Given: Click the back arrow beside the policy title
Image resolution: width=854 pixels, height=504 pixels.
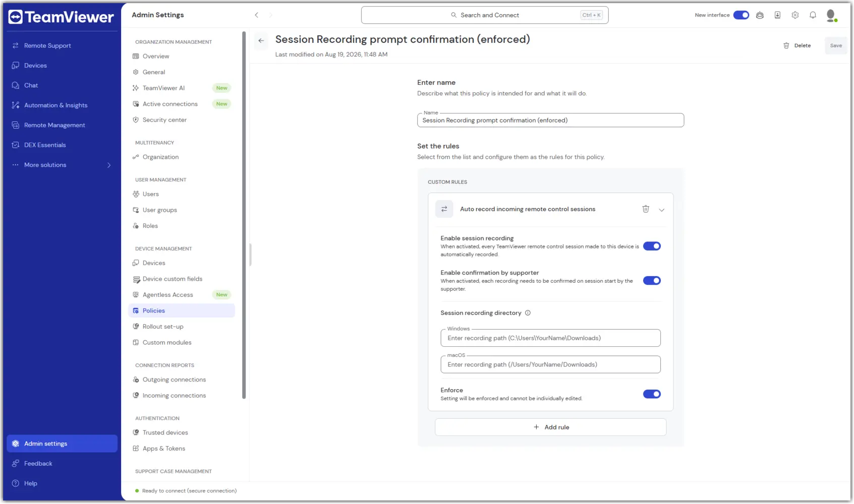Looking at the screenshot, I should pyautogui.click(x=261, y=40).
